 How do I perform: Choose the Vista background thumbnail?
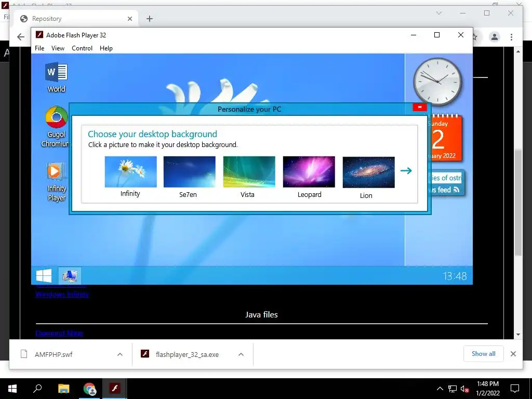point(249,171)
